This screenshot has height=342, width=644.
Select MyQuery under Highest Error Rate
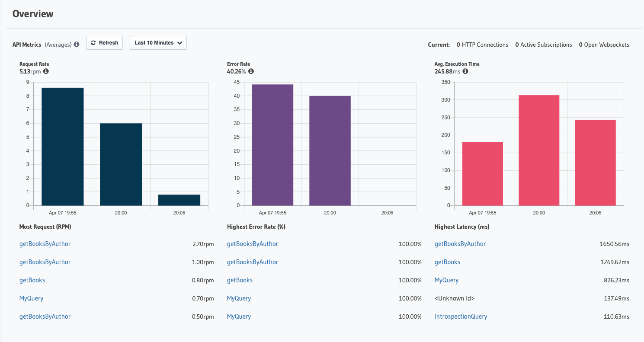(x=239, y=298)
